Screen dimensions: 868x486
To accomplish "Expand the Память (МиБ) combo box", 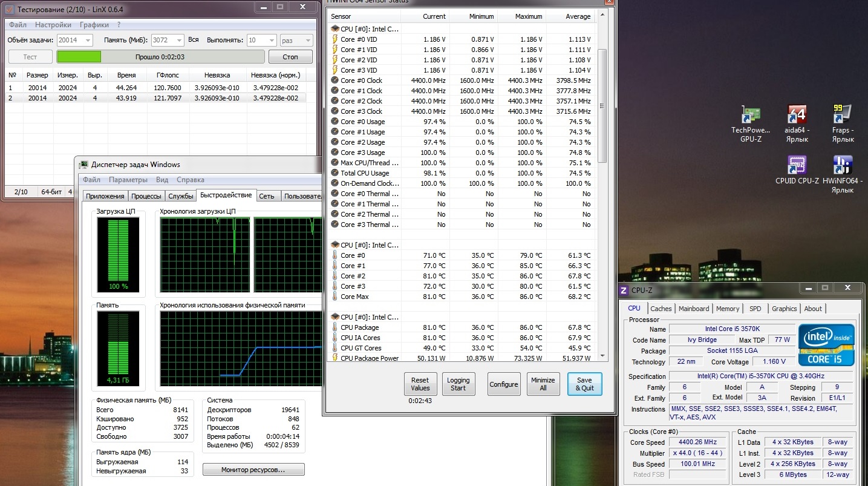I will [168, 40].
